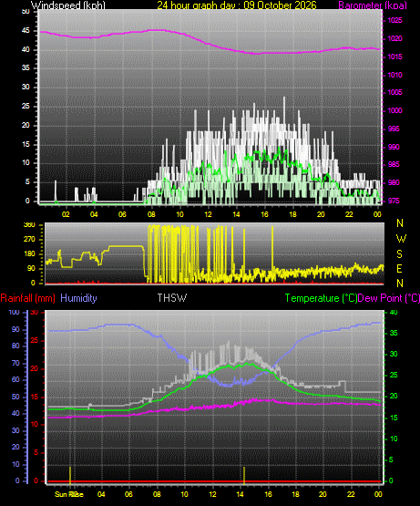Click hour 20 under the temperature chart

[x=323, y=494]
